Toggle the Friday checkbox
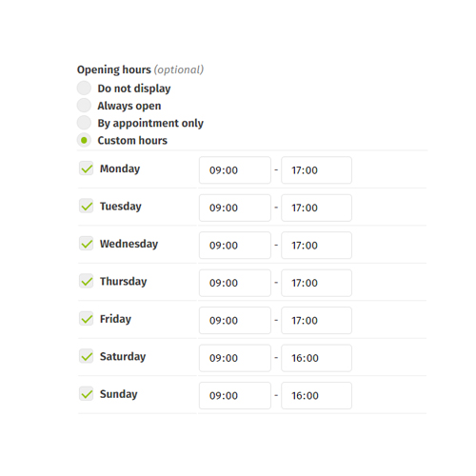Viewport: 476px width, 476px height. point(86,319)
